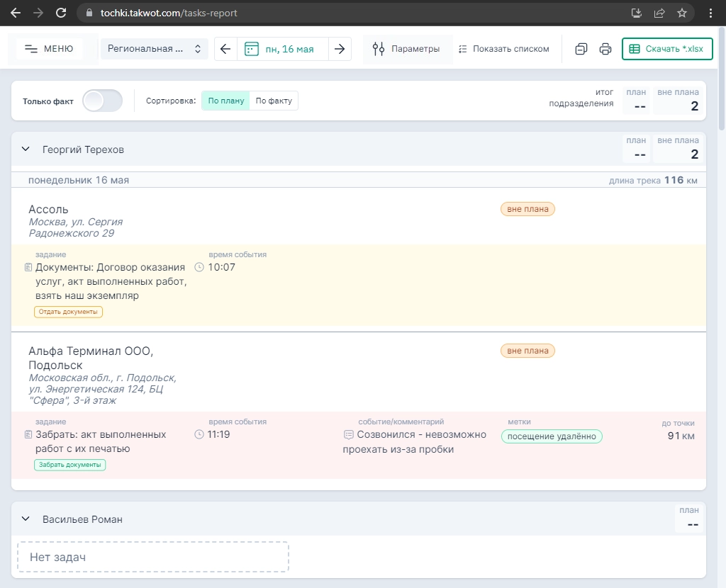Click the print report icon

click(x=605, y=49)
